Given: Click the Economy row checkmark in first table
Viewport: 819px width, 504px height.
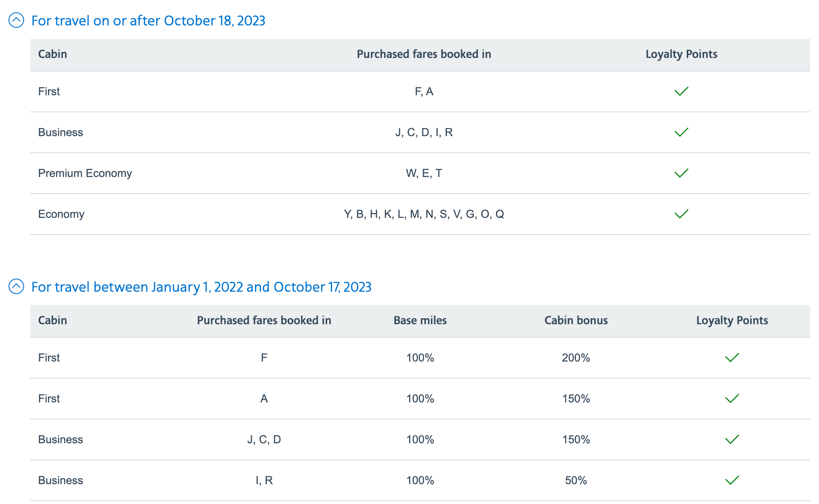Looking at the screenshot, I should click(x=681, y=214).
